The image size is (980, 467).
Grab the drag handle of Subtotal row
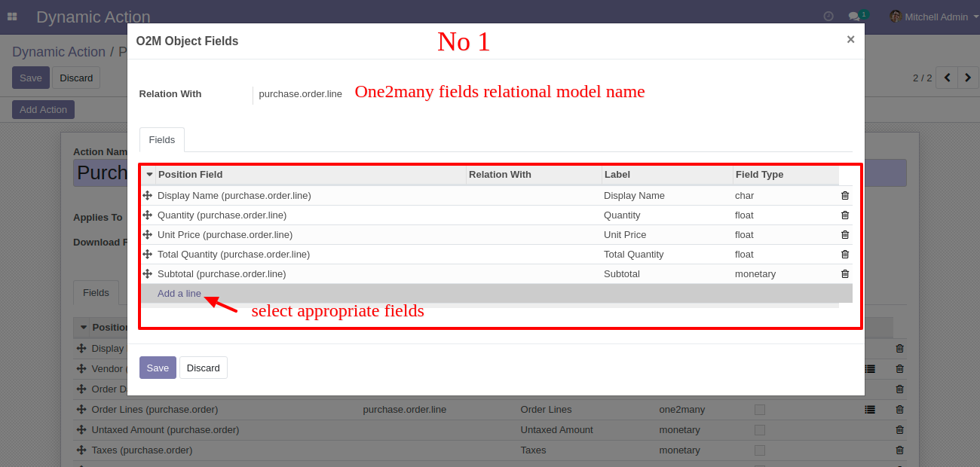pos(148,273)
